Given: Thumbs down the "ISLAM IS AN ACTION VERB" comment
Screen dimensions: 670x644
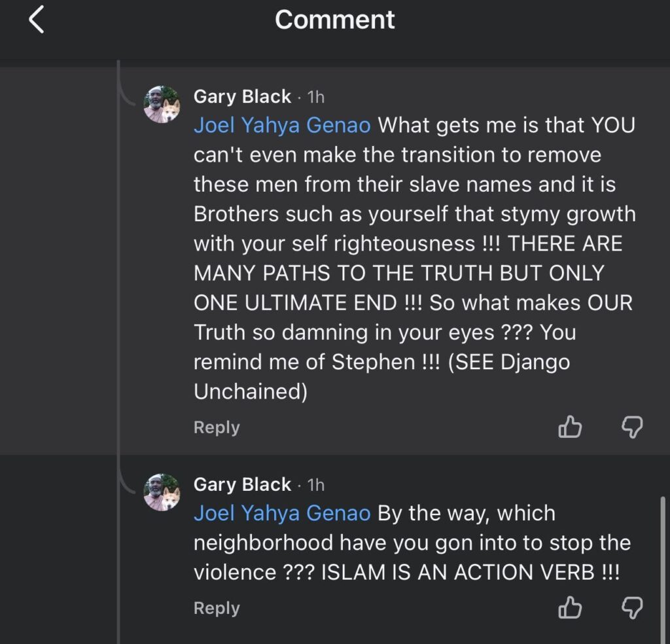Looking at the screenshot, I should pyautogui.click(x=631, y=608).
